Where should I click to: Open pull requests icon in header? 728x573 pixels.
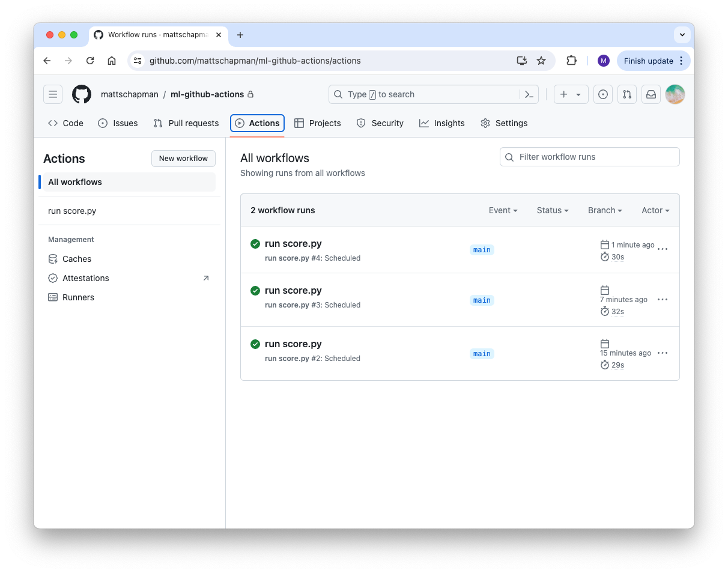[627, 94]
